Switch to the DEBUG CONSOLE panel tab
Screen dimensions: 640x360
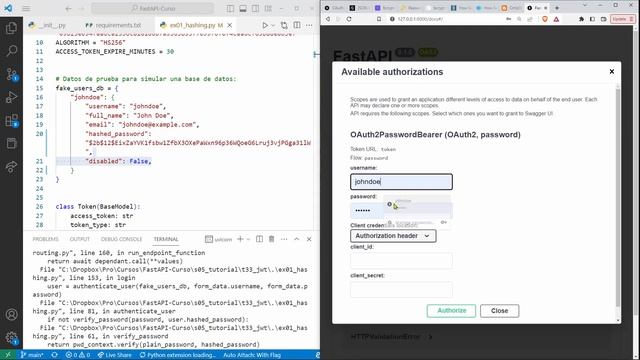point(121,239)
